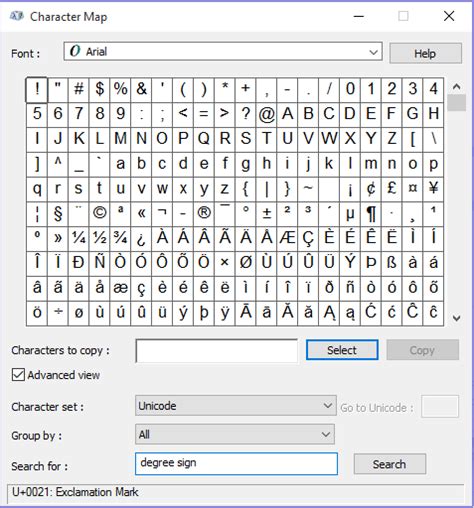
Task: Click the Search button
Action: (390, 464)
